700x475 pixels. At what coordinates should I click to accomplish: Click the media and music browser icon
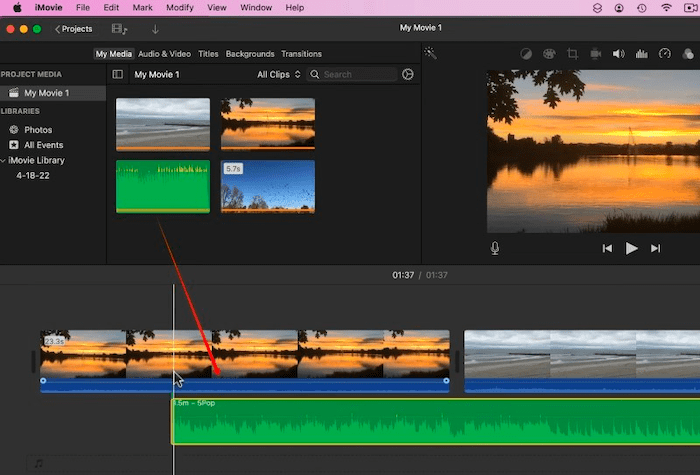pyautogui.click(x=119, y=29)
